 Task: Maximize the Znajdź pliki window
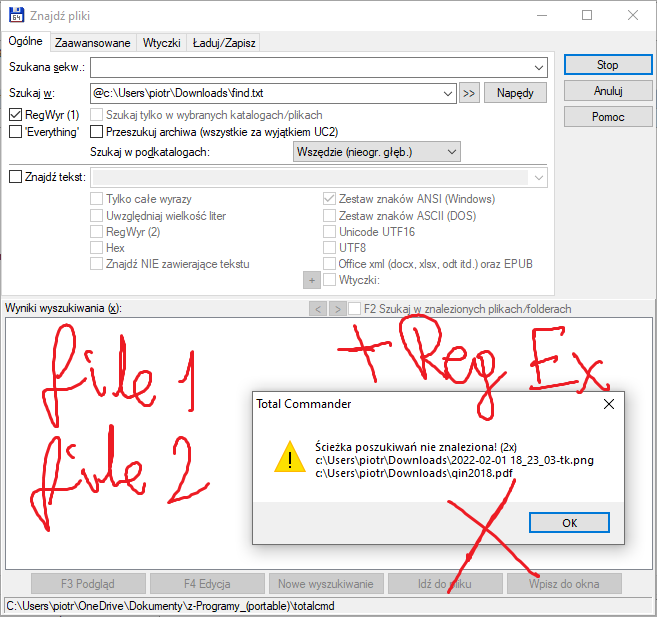(587, 15)
